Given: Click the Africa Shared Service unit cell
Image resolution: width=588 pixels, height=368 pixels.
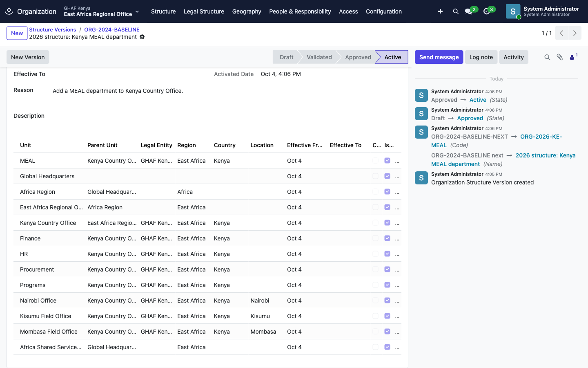Looking at the screenshot, I should [51, 347].
